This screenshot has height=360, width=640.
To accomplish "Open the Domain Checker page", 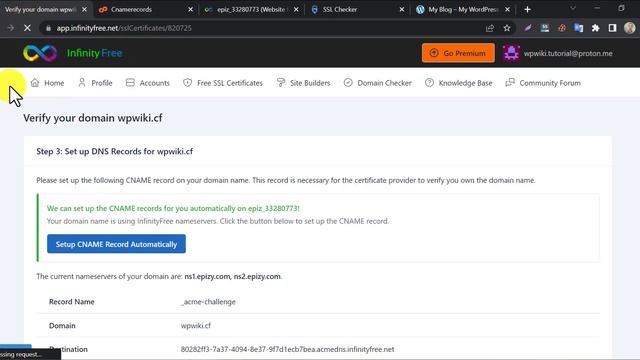I will click(x=378, y=83).
